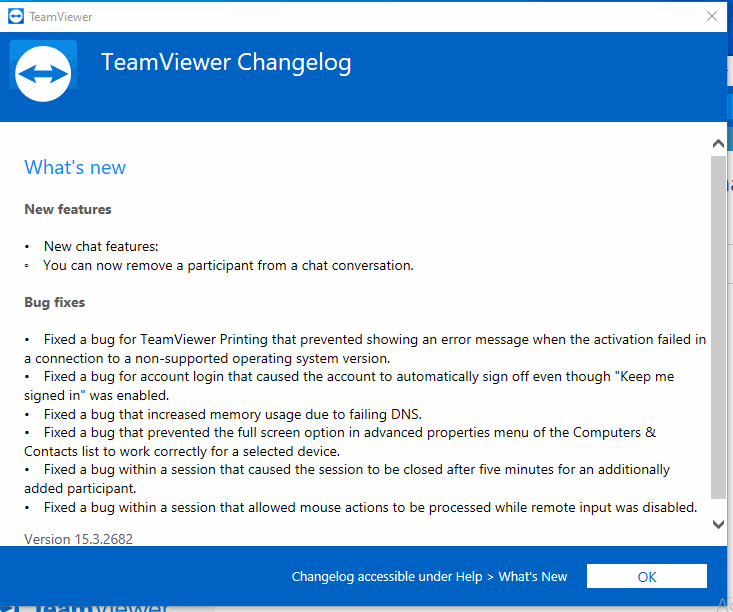The width and height of the screenshot is (733, 612).
Task: Click 'Version 15.3.2682' text
Action: [x=79, y=539]
